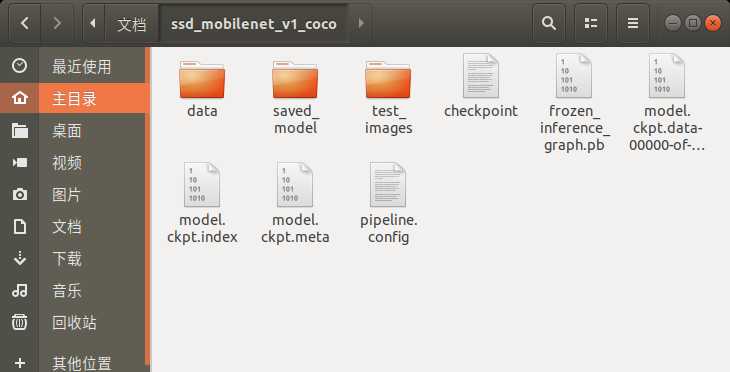Select the 文档 path bar segment
The image size is (730, 372).
click(x=132, y=24)
